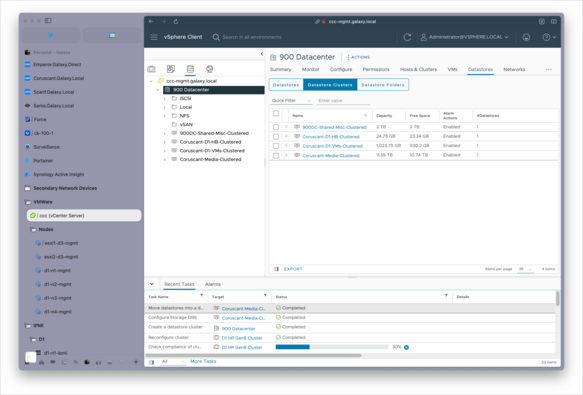The width and height of the screenshot is (583, 395).
Task: Open the feedback smiley icon
Action: (x=526, y=37)
